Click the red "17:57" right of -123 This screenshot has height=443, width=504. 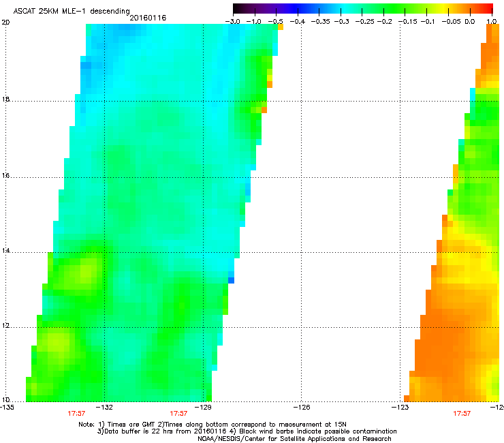point(462,414)
